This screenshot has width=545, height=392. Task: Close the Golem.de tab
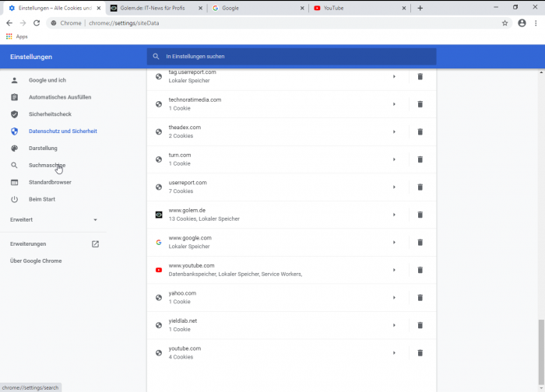click(x=201, y=8)
